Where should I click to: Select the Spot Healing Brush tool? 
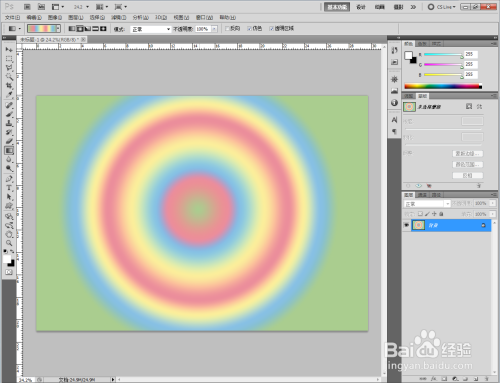9,105
